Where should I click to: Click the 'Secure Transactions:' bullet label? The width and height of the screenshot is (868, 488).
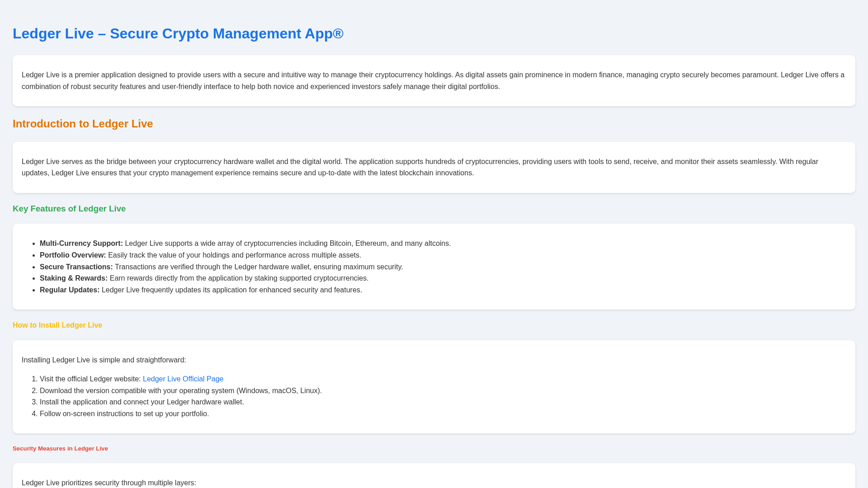[76, 267]
